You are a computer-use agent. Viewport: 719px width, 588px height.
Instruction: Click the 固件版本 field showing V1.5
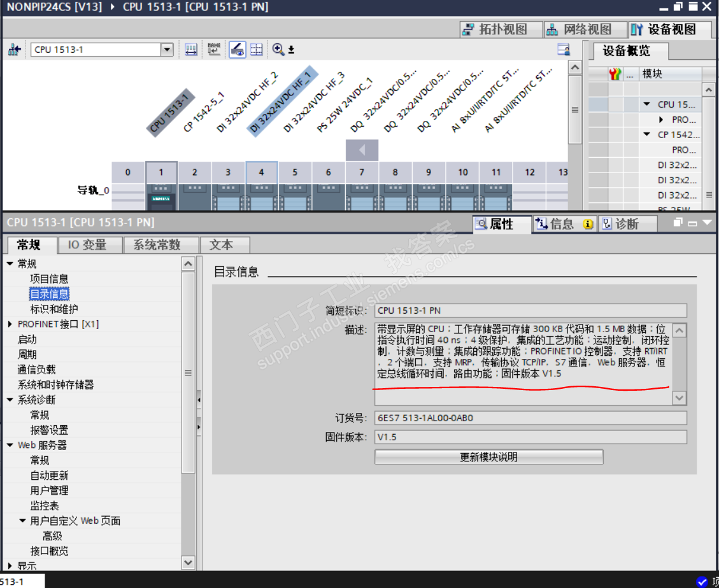pos(530,437)
